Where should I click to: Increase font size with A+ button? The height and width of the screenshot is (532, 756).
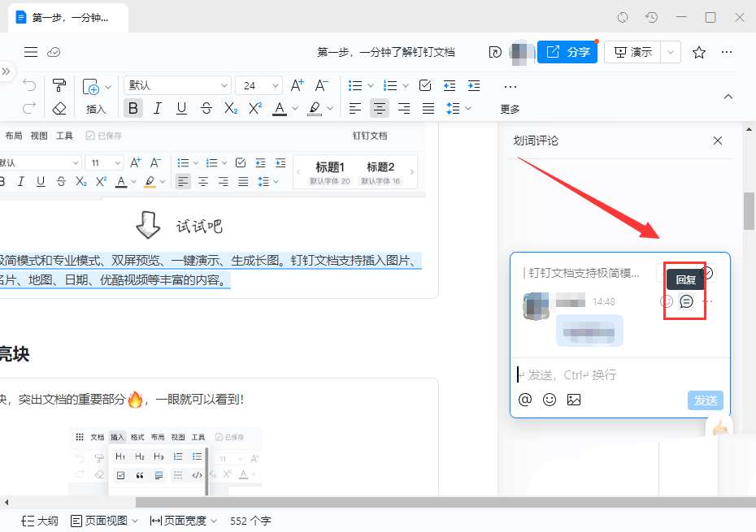click(x=298, y=85)
